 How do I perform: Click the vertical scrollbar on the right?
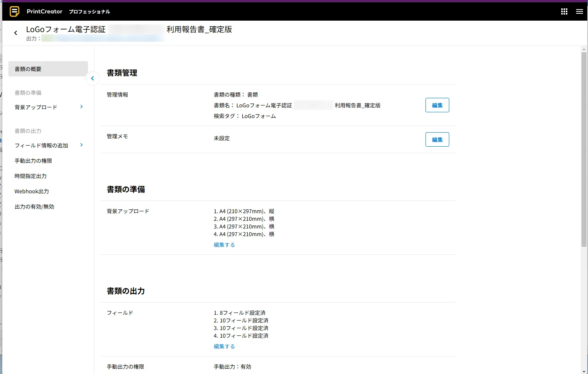[584, 149]
